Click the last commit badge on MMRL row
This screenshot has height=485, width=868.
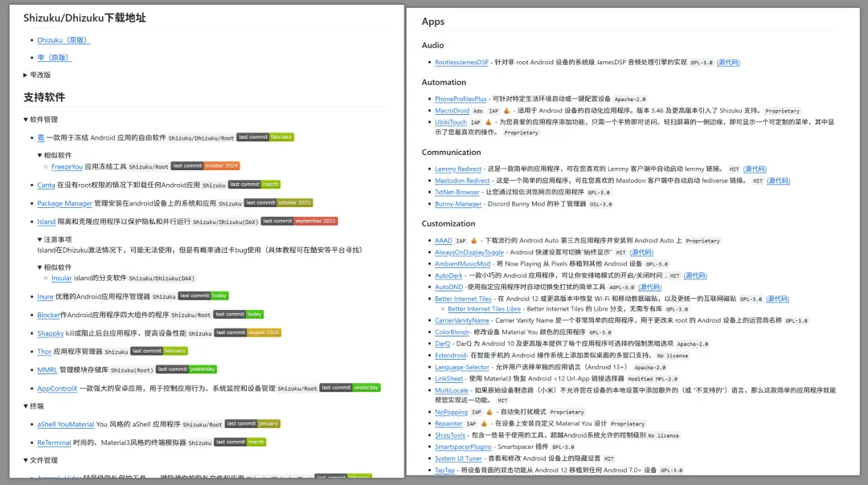[186, 369]
